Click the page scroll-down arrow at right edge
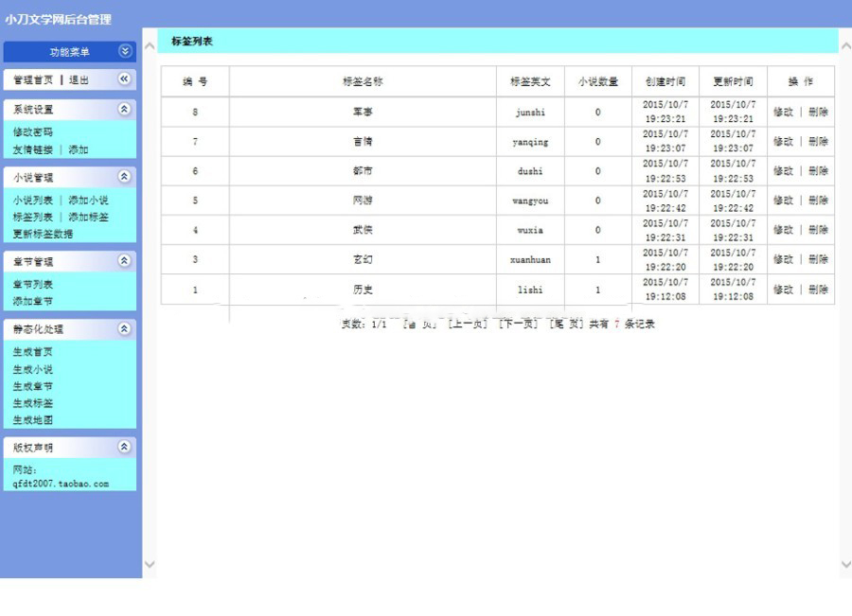The height and width of the screenshot is (616, 852). tap(845, 564)
